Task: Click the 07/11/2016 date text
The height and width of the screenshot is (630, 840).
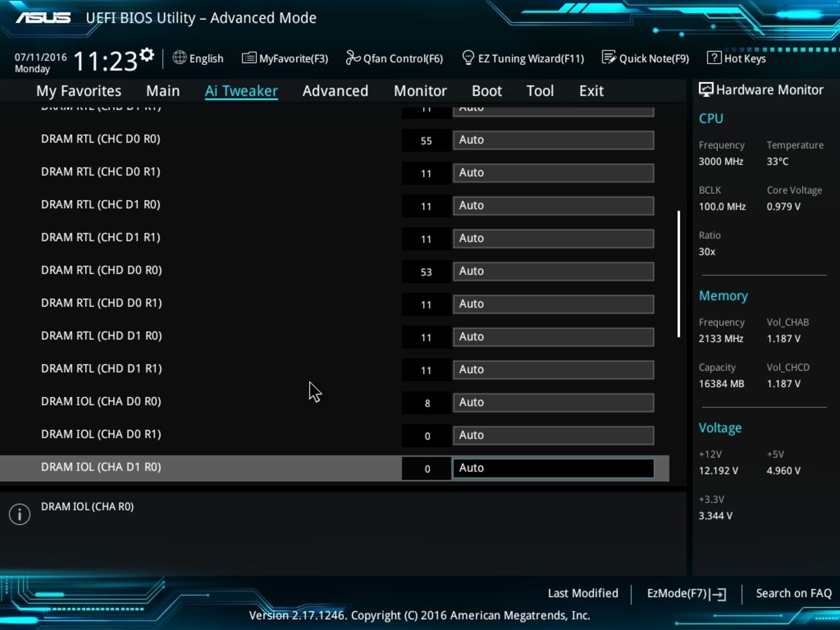Action: tap(41, 57)
